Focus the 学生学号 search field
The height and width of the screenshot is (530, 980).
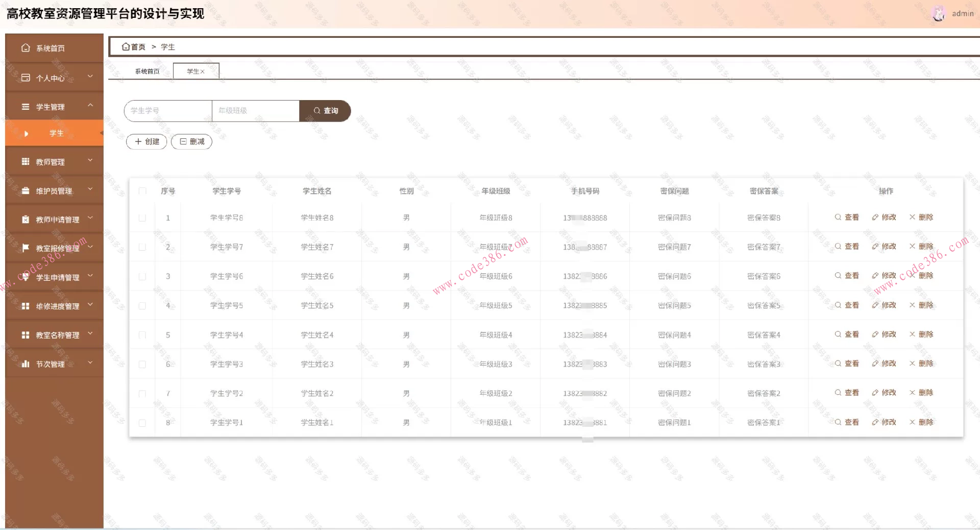pos(168,111)
